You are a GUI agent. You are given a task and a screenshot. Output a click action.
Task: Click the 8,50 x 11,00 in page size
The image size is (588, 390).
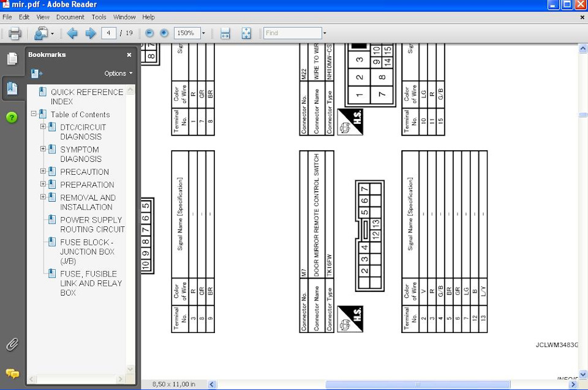[173, 384]
